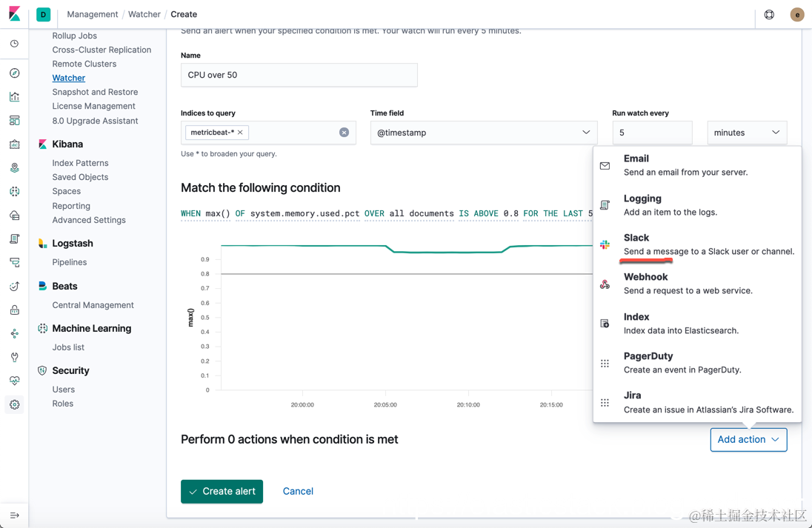The image size is (812, 528).
Task: Click the Add action dropdown button
Action: click(x=748, y=439)
